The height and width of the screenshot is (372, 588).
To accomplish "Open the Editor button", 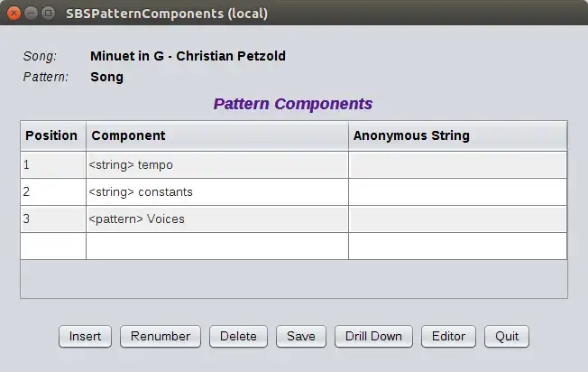I will click(x=448, y=336).
